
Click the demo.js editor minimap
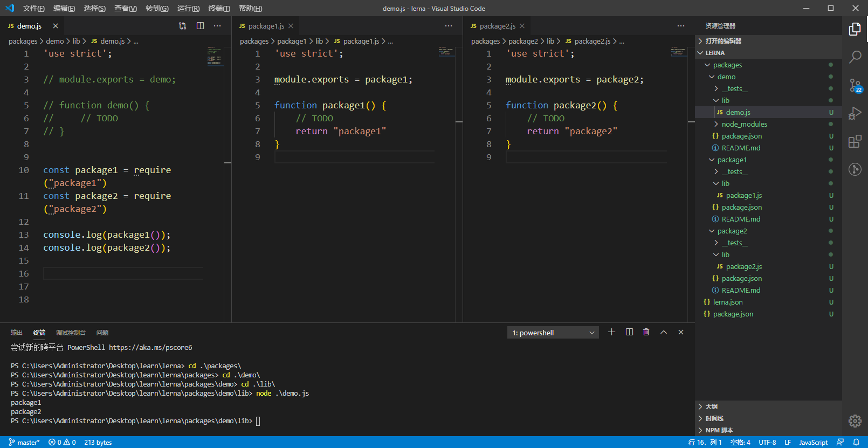coord(215,56)
